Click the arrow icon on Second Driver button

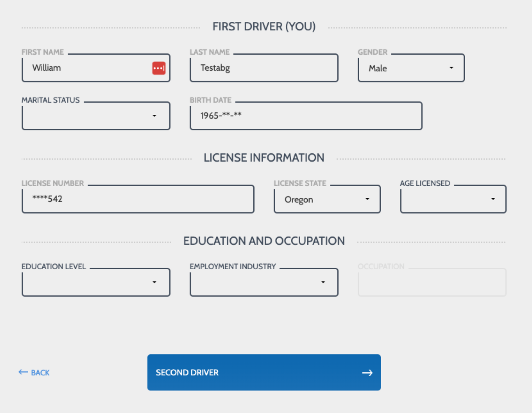tap(367, 373)
